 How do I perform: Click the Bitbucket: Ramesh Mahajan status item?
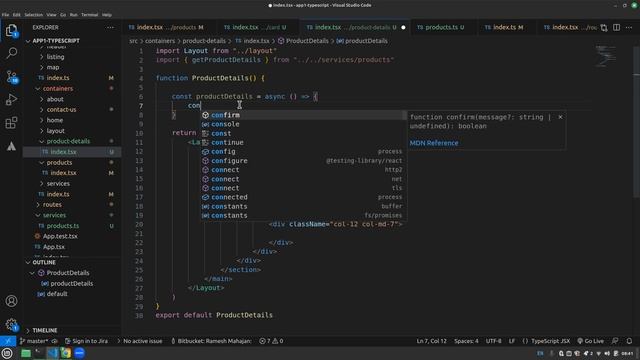click(x=211, y=341)
